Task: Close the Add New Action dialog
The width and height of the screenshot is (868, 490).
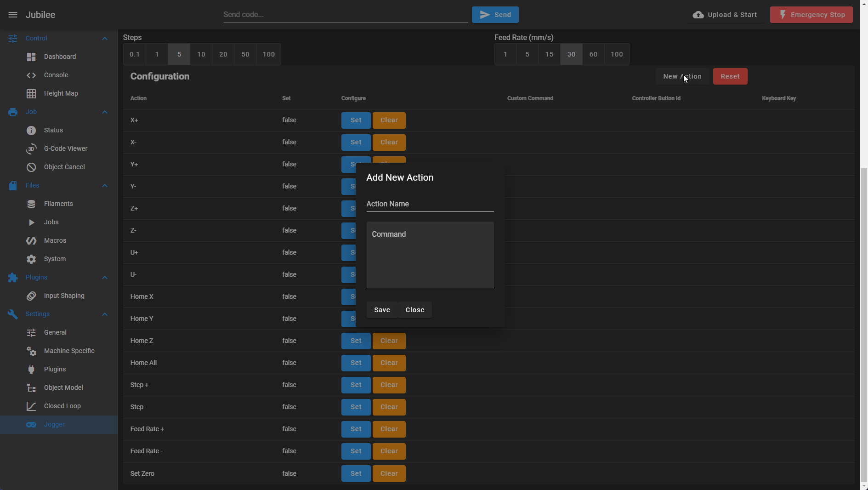Action: pos(415,310)
